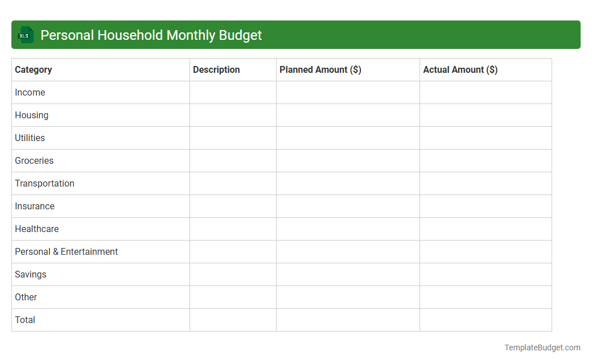
Task: Click the Savings category cell
Action: click(30, 274)
